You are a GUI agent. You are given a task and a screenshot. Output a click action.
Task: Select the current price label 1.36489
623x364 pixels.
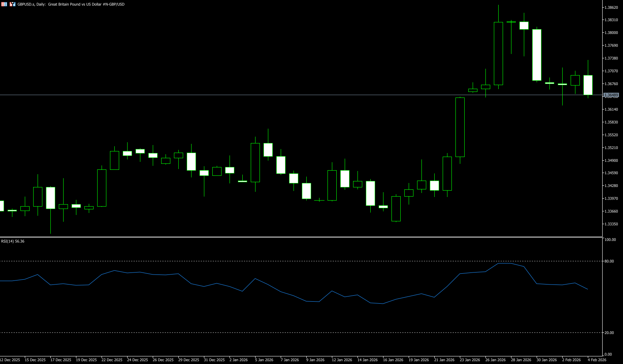point(611,95)
